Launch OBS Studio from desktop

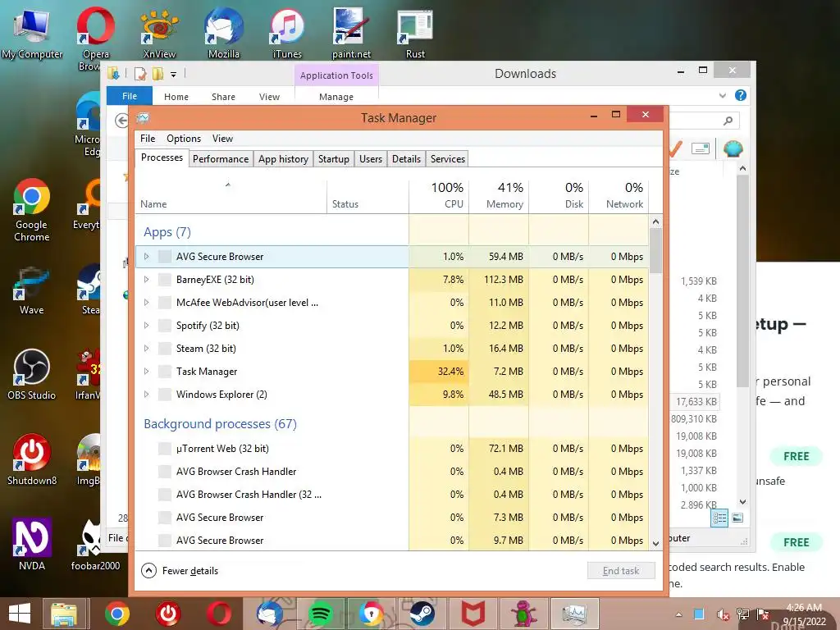pyautogui.click(x=32, y=375)
